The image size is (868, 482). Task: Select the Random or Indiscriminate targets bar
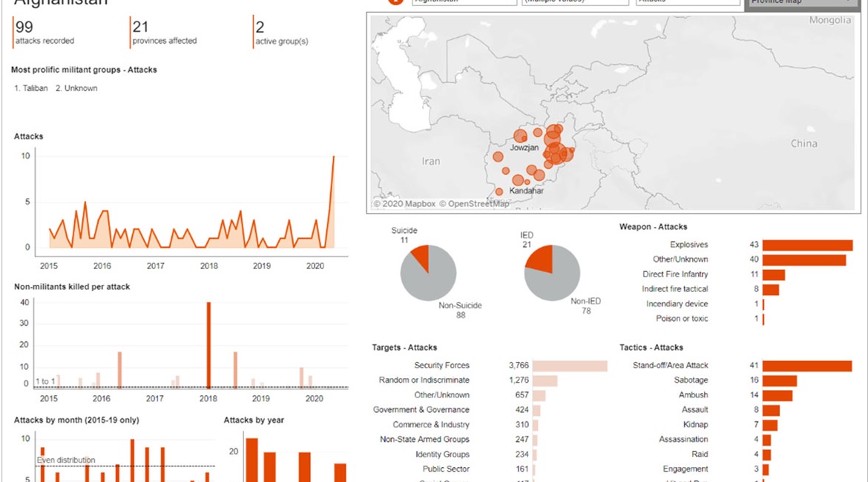545,380
